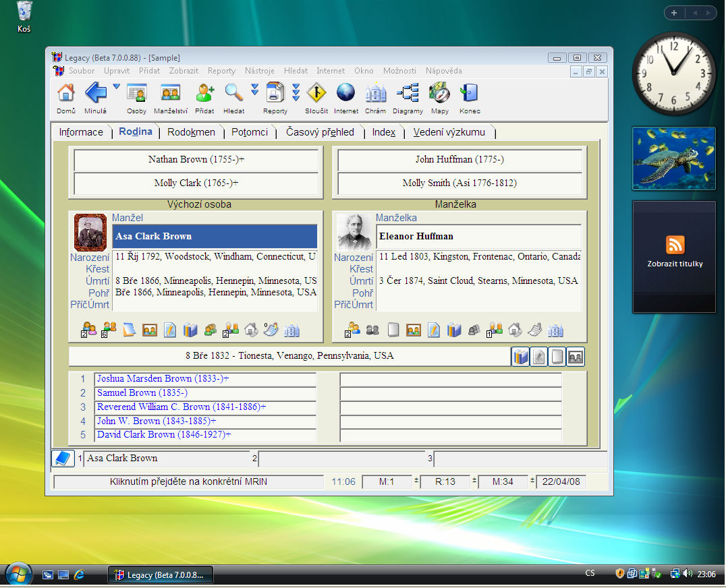This screenshot has height=588, width=726.
Task: Go to father Nathan Brown (1755-)
Action: [196, 160]
